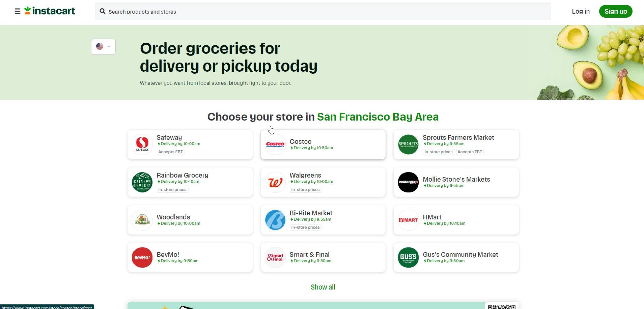The height and width of the screenshot is (309, 644).
Task: Click the Smart & Final logo
Action: [x=275, y=257]
